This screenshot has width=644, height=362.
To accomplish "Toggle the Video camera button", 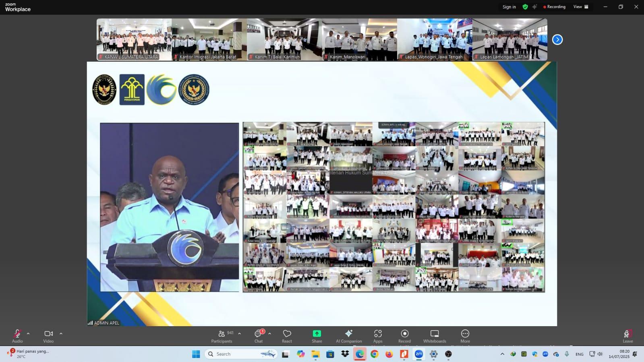I will (x=48, y=336).
